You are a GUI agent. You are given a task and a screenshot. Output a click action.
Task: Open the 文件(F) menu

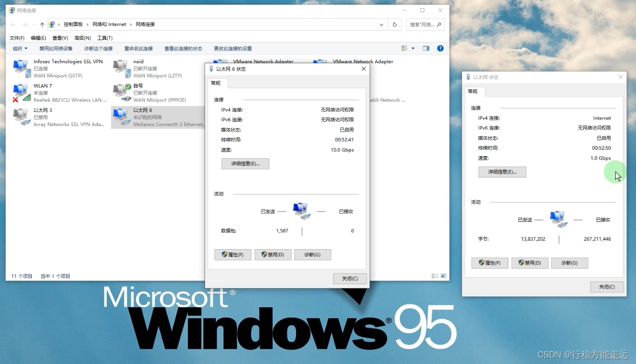(17, 38)
